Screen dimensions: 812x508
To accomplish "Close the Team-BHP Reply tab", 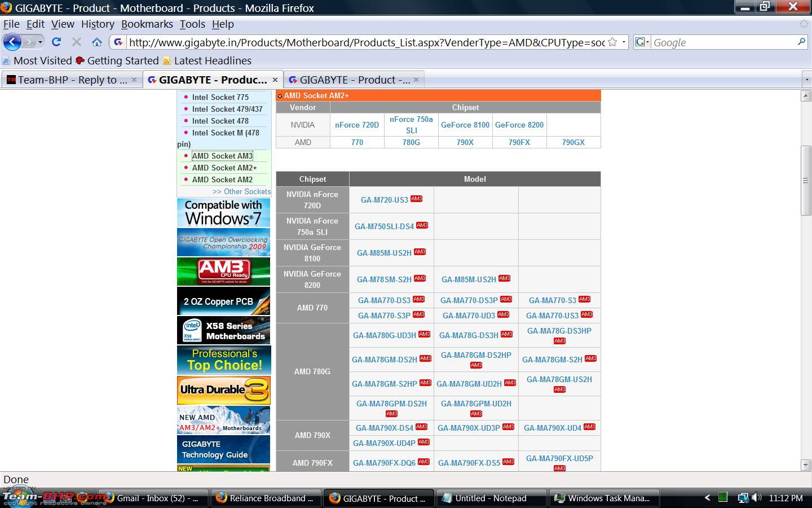I will (x=134, y=80).
